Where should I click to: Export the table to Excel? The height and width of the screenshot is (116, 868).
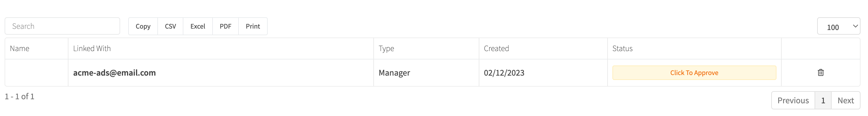click(x=198, y=26)
